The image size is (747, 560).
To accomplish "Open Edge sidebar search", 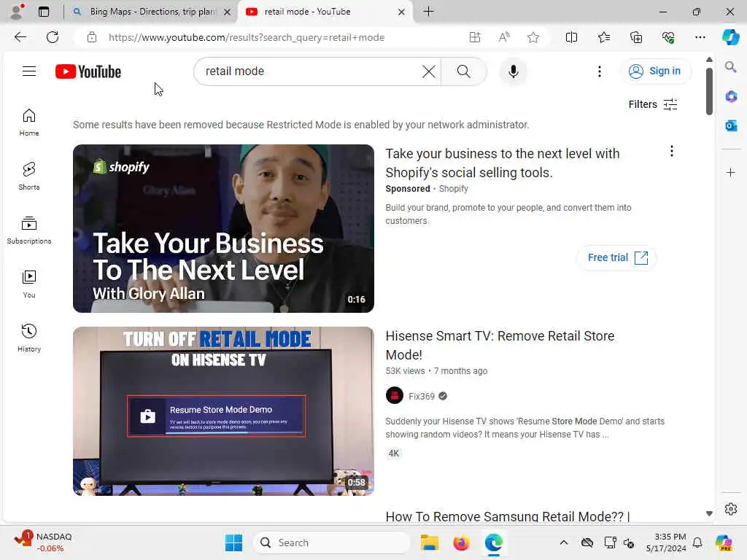I will [730, 67].
